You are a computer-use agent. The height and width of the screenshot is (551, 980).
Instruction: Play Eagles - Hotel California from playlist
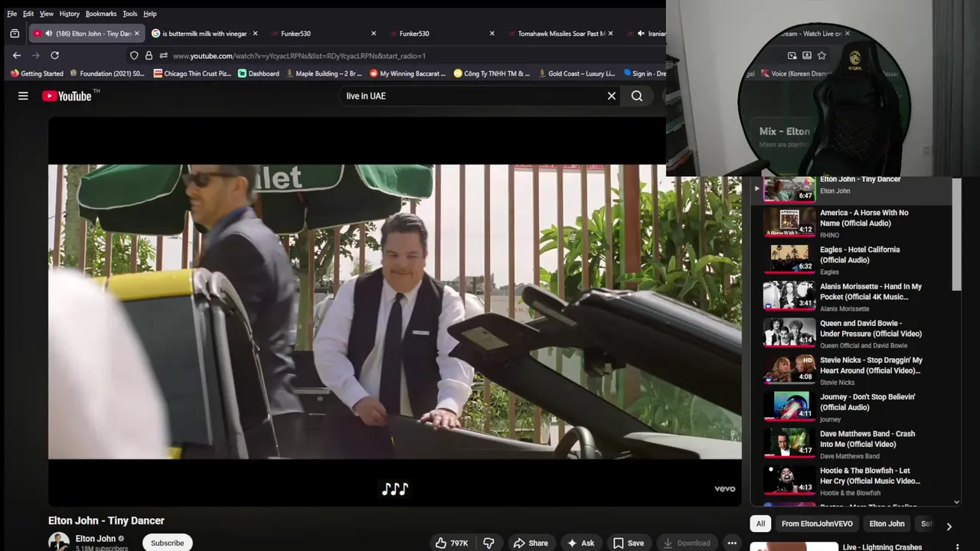(851, 260)
